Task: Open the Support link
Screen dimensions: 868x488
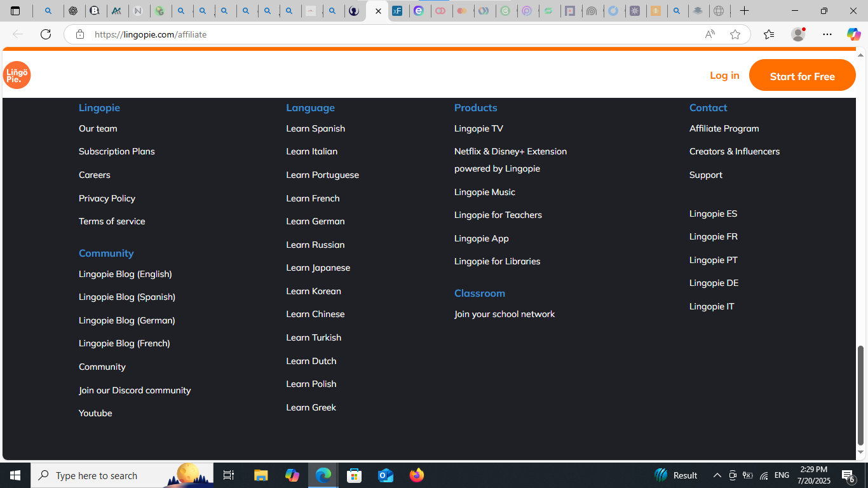Action: point(706,175)
